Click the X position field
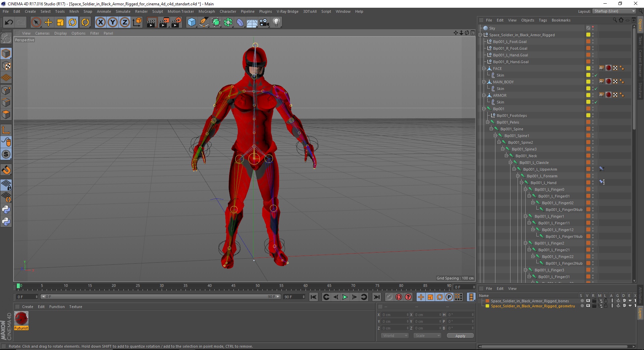This screenshot has width=644, height=350. (395, 315)
